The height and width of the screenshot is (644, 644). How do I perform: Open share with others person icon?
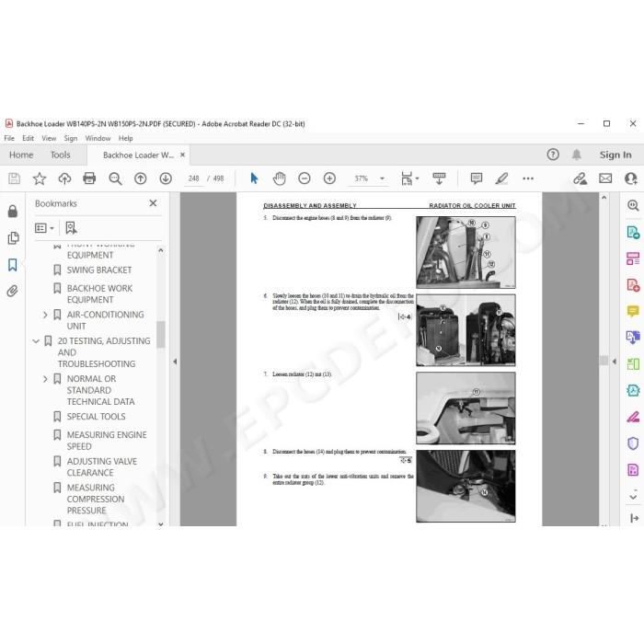631,178
